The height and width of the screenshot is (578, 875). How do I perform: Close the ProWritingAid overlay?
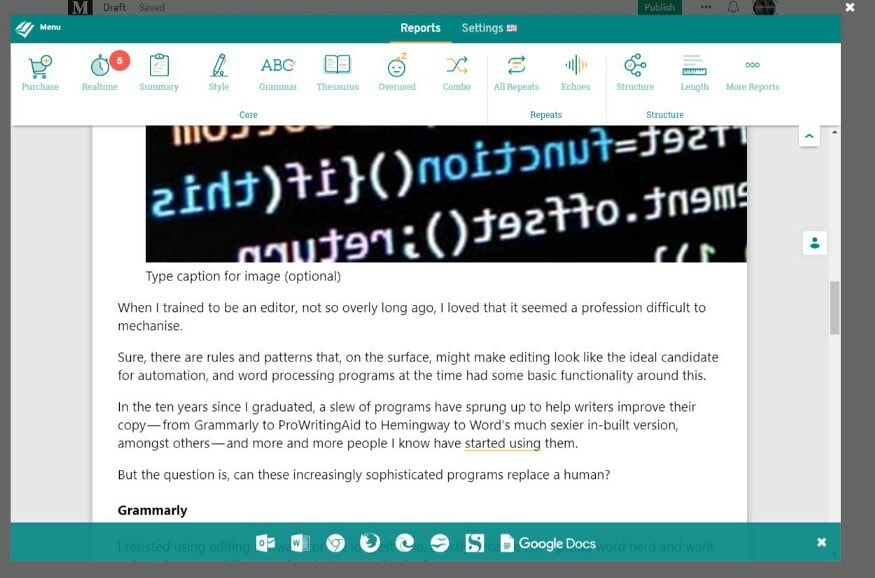coord(850,7)
